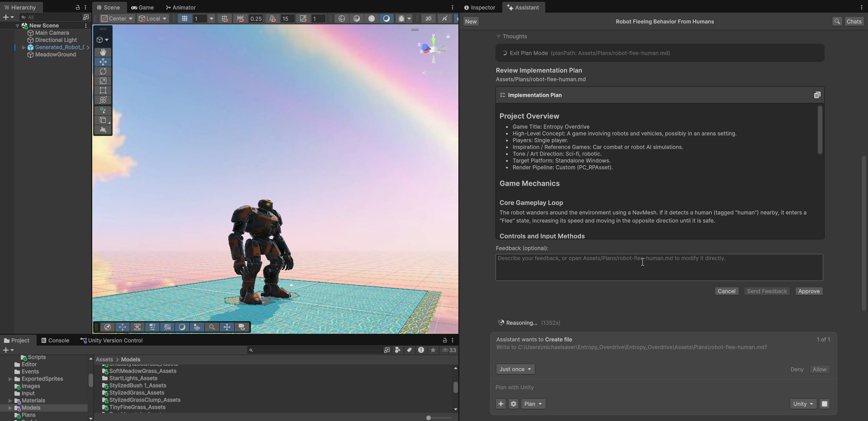Screen dimensions: 868x421
Task: Click the increment snap move icon
Action: (241, 19)
